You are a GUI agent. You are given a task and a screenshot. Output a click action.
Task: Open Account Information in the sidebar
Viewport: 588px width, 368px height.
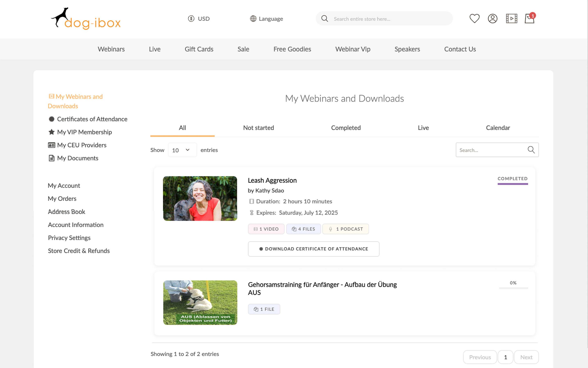76,225
